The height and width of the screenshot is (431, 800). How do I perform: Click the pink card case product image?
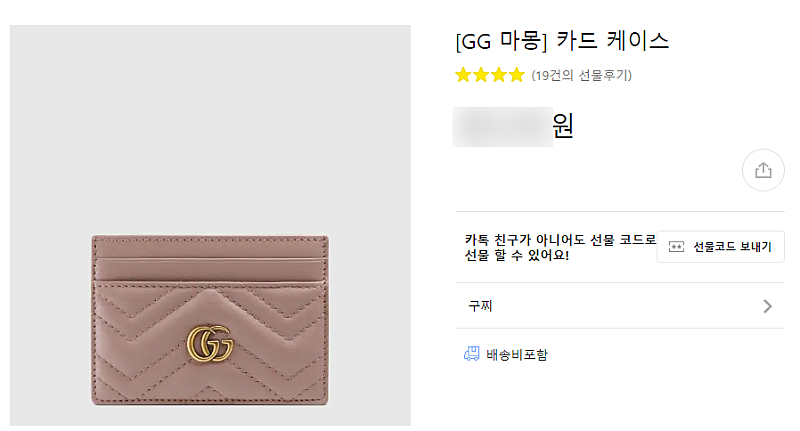tap(210, 320)
